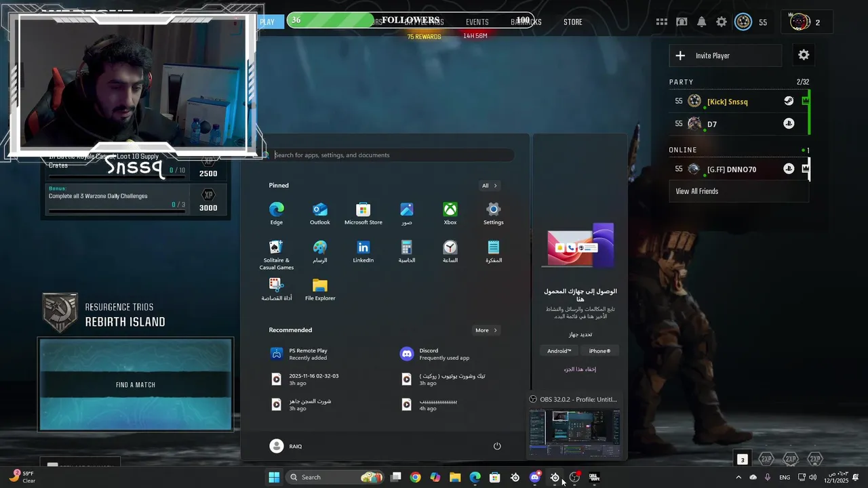Open the EVENTS tab

(x=477, y=22)
